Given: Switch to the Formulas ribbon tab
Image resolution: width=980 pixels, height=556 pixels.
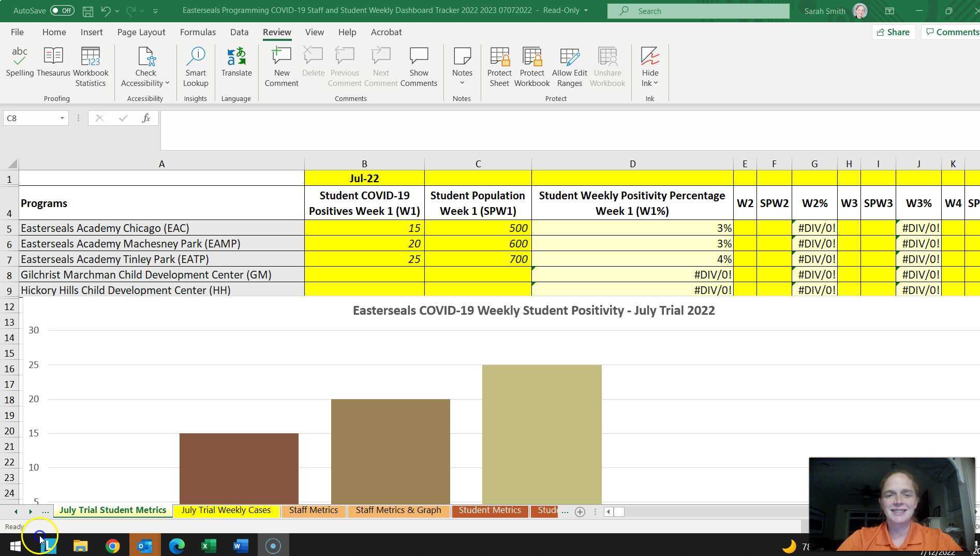Looking at the screenshot, I should click(198, 32).
